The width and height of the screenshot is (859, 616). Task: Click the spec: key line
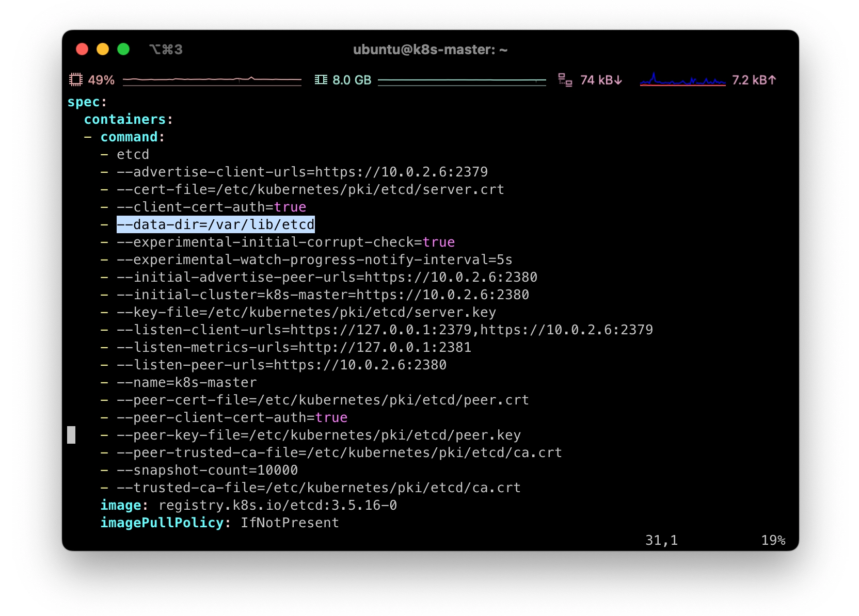[x=87, y=102]
